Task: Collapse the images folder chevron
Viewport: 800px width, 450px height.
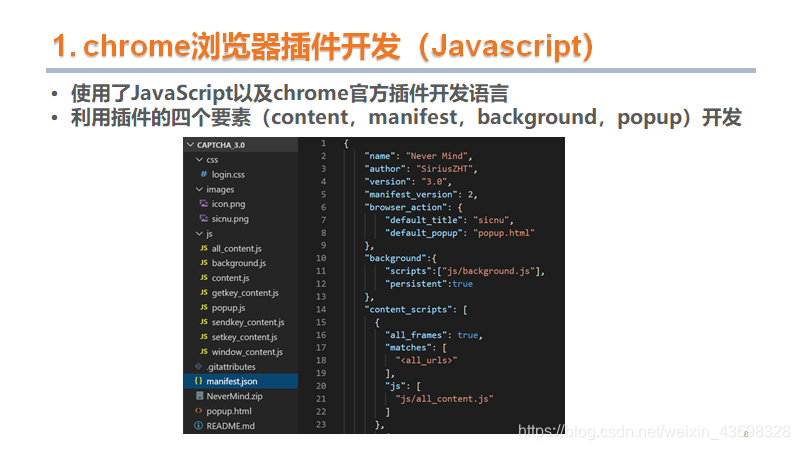Action: tap(199, 189)
